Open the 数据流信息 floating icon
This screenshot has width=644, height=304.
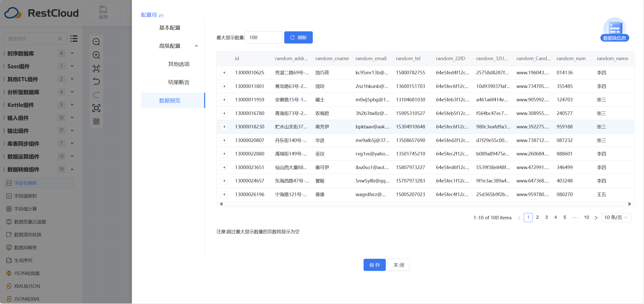click(x=614, y=30)
